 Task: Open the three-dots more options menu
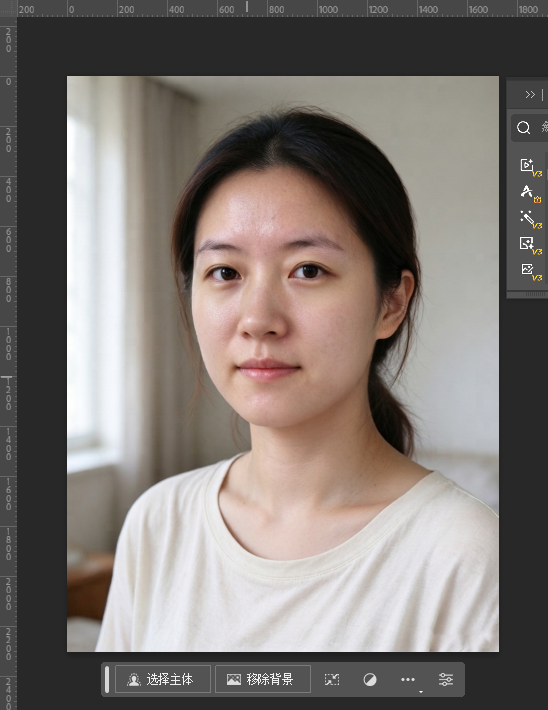408,679
